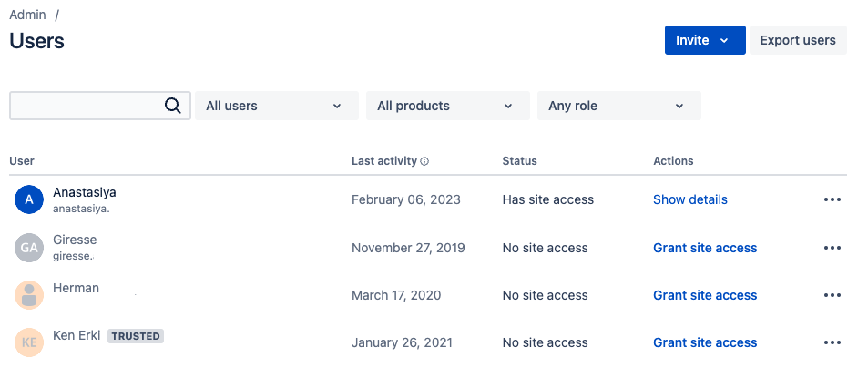868x368 pixels.
Task: Click the search magnifier icon
Action: [x=173, y=106]
